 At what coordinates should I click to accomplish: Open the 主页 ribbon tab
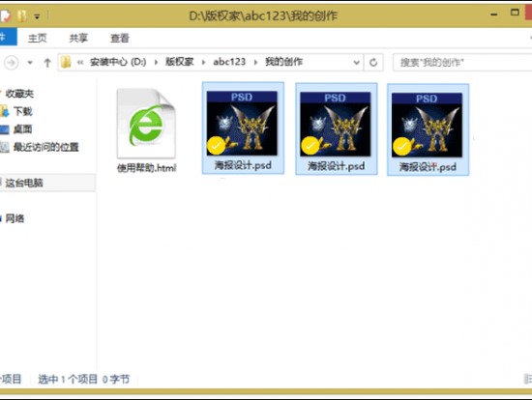(38, 38)
